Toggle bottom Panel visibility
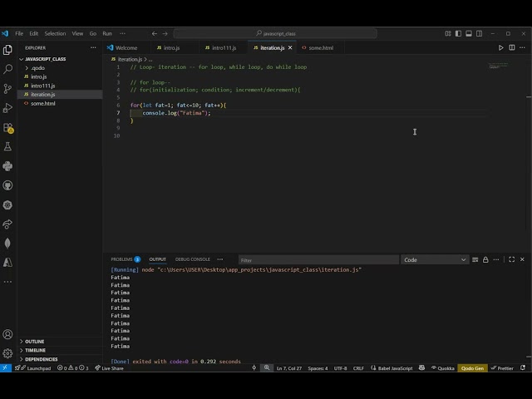The image size is (532, 399). (x=469, y=33)
